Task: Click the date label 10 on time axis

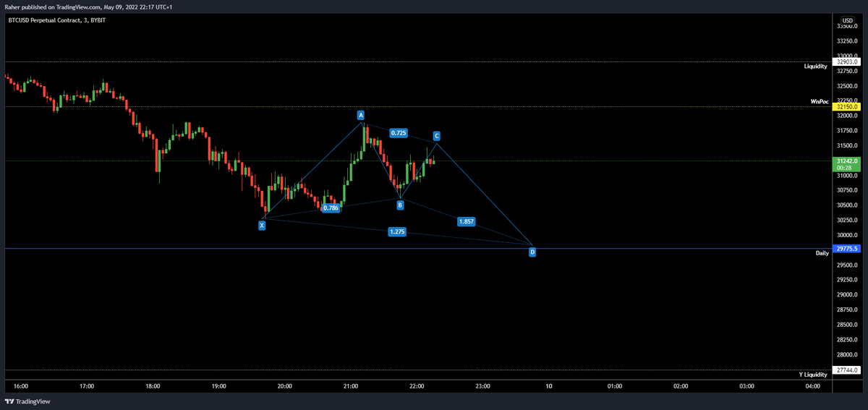Action: 549,386
